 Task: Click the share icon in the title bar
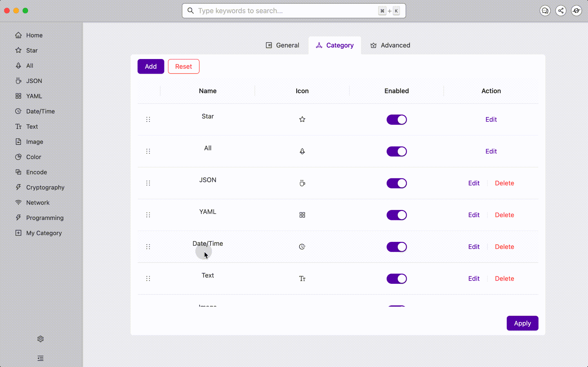[x=561, y=11]
